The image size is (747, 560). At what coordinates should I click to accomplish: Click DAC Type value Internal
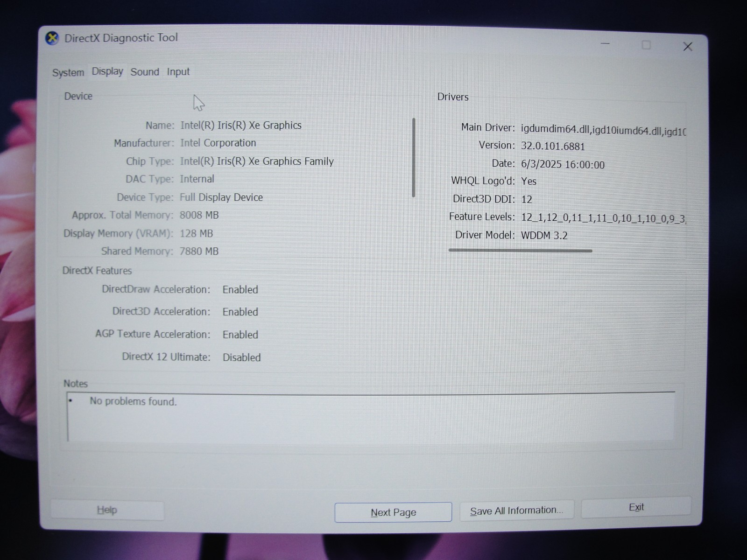[197, 179]
